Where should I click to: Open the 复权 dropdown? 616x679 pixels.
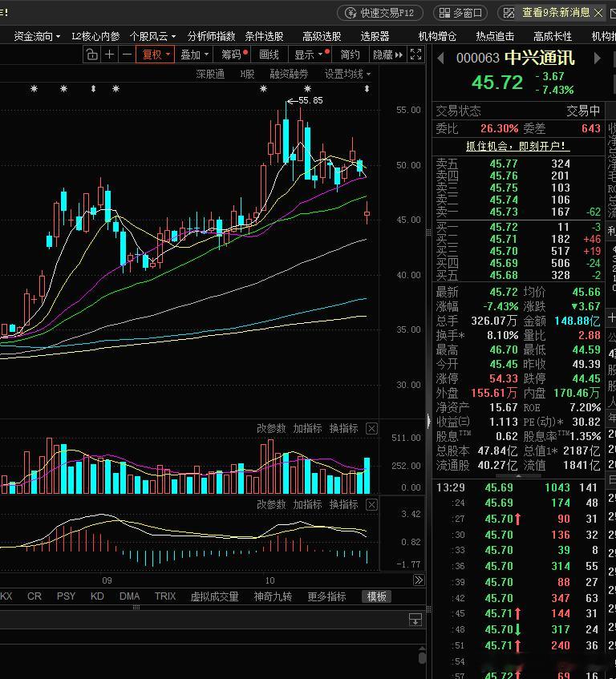pyautogui.click(x=155, y=55)
